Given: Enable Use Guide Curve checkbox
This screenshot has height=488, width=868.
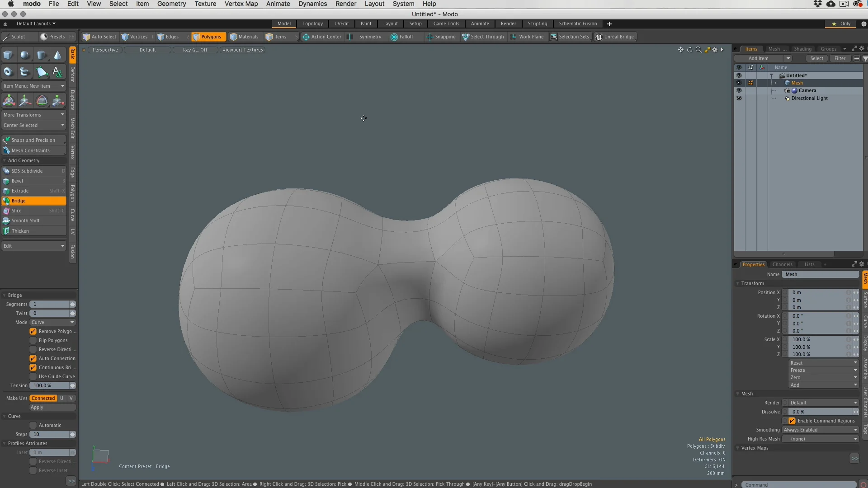Looking at the screenshot, I should click(x=33, y=377).
